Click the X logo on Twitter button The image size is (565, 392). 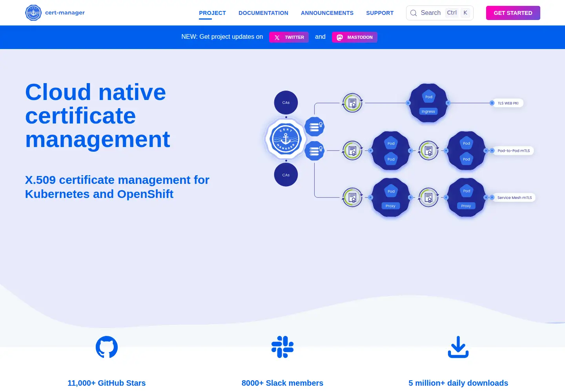pyautogui.click(x=277, y=38)
